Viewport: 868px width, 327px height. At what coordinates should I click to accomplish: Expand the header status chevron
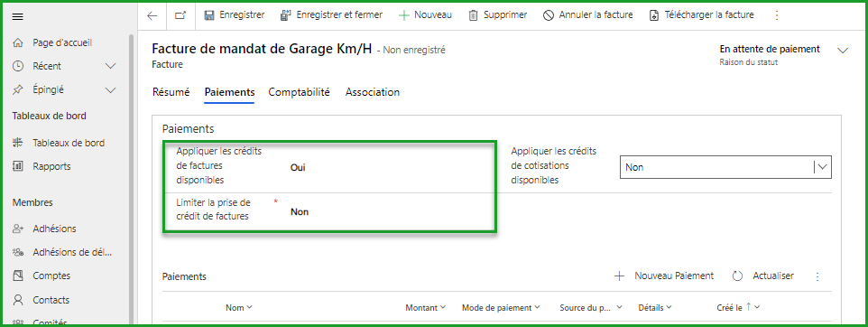[843, 51]
